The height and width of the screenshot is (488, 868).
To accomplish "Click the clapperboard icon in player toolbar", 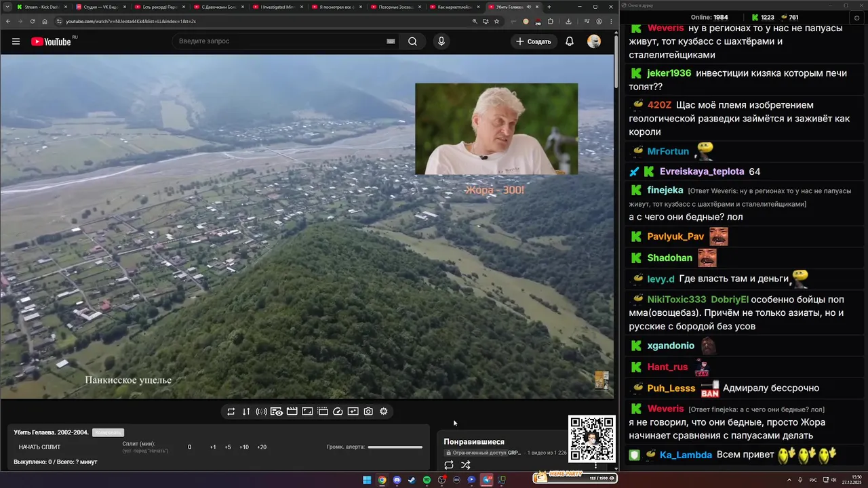I will tap(292, 411).
